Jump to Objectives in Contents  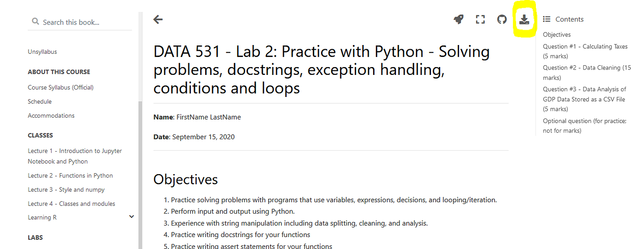557,34
